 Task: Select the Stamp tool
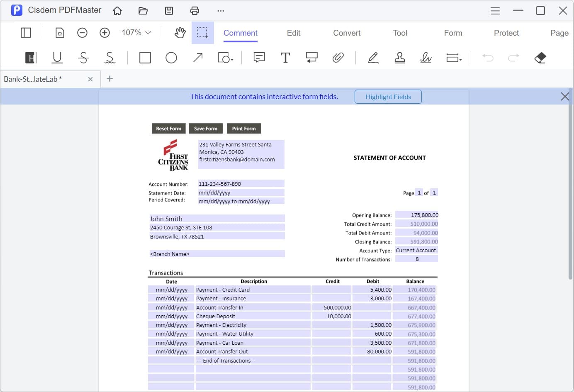pyautogui.click(x=399, y=58)
